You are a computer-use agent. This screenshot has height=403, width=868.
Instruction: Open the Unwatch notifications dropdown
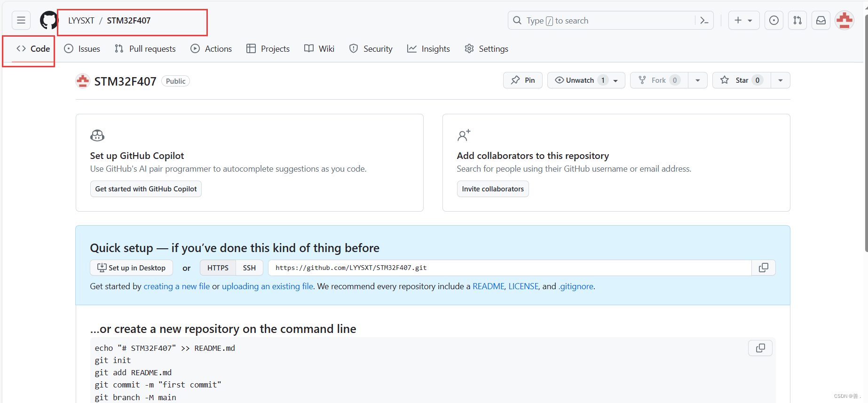[586, 80]
